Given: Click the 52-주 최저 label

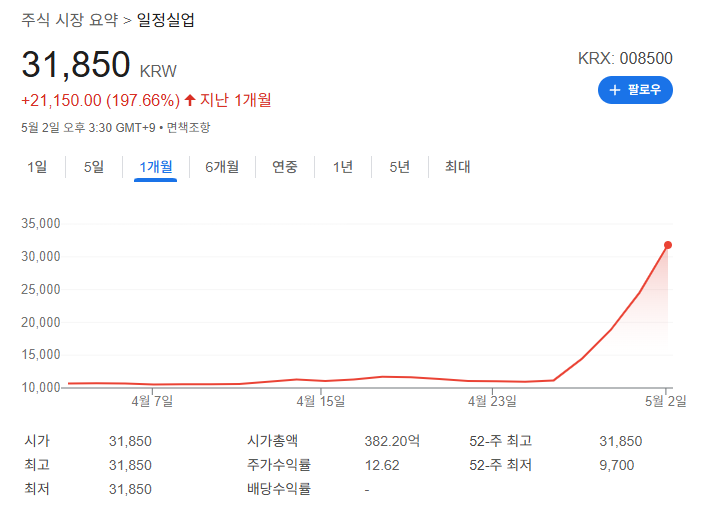Looking at the screenshot, I should coord(500,465).
